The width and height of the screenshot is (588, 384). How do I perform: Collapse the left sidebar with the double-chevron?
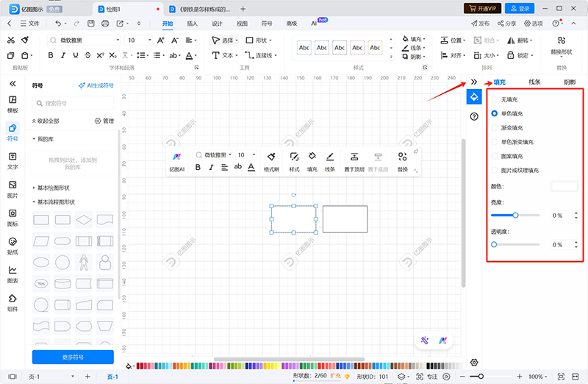(x=12, y=83)
